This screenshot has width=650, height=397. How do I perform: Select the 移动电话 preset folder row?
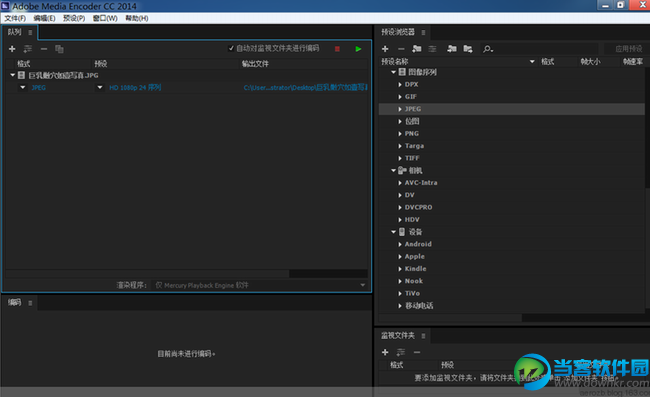tap(512, 305)
